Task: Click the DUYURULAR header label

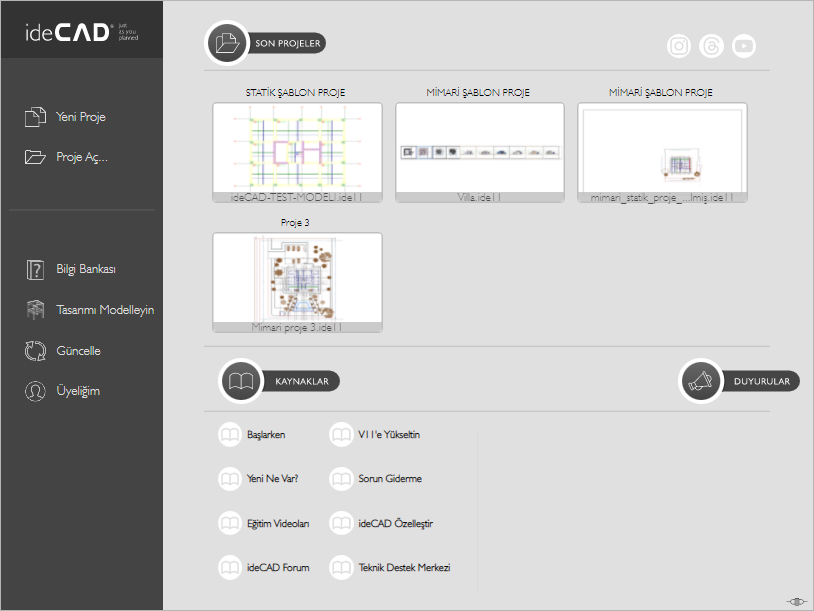Action: (x=762, y=382)
